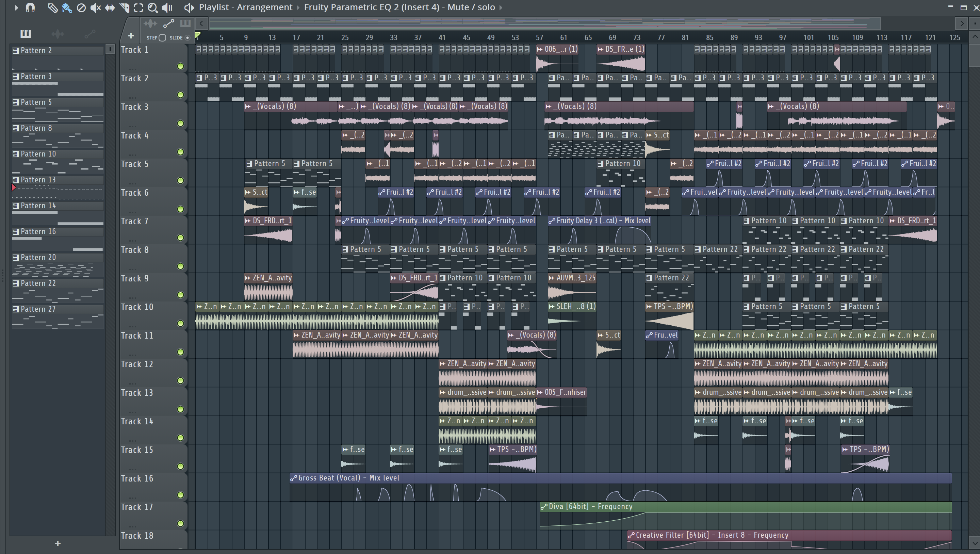Viewport: 980px width, 554px height.
Task: Focus audio clips via track header waveform icon
Action: [x=150, y=23]
